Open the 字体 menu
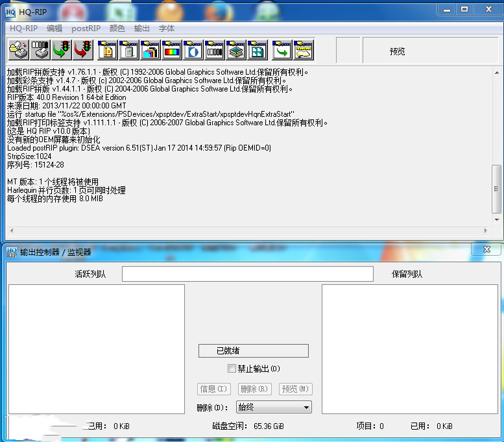504x442 pixels. click(x=167, y=29)
